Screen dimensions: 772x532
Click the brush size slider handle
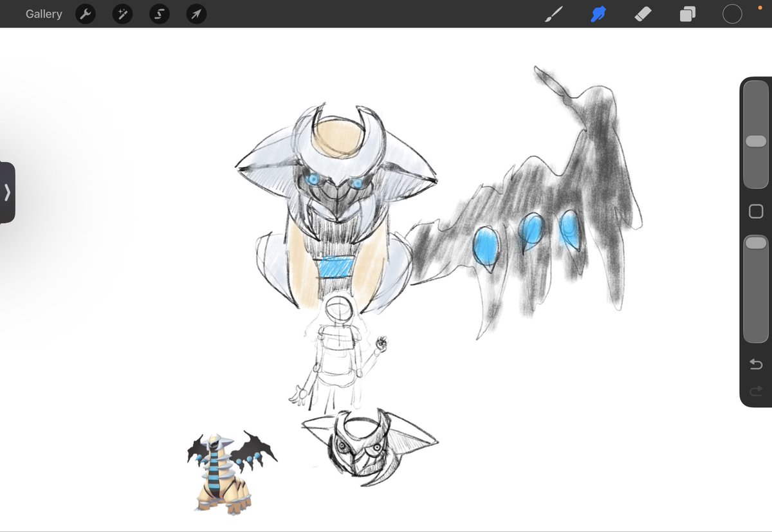(756, 141)
